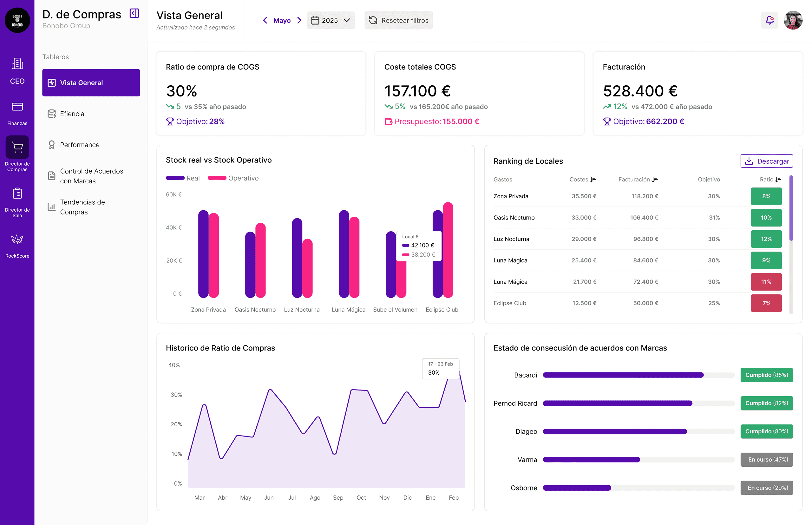Open the Finanzas section icon
Image resolution: width=812 pixels, height=525 pixels.
17,107
